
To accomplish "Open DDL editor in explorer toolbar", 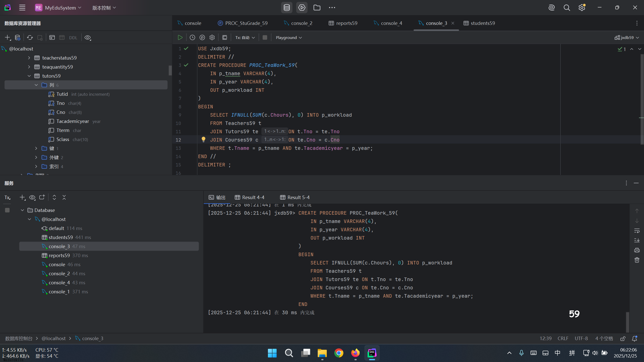I will coord(73,38).
